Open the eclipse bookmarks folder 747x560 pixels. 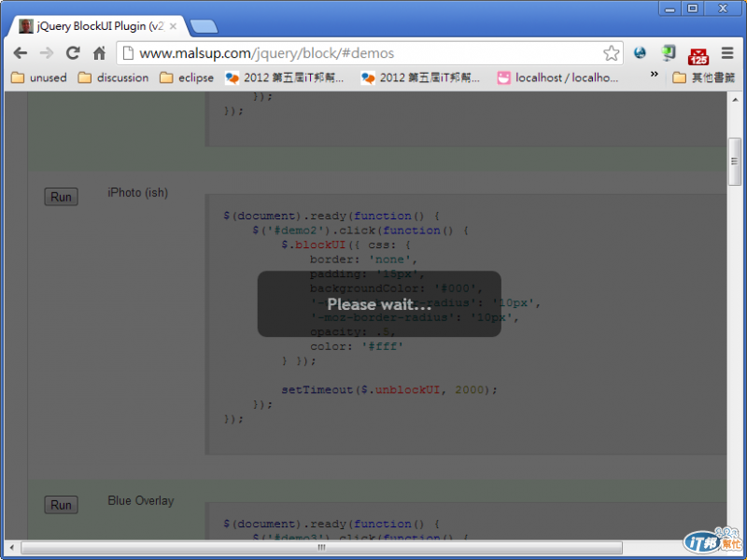186,77
